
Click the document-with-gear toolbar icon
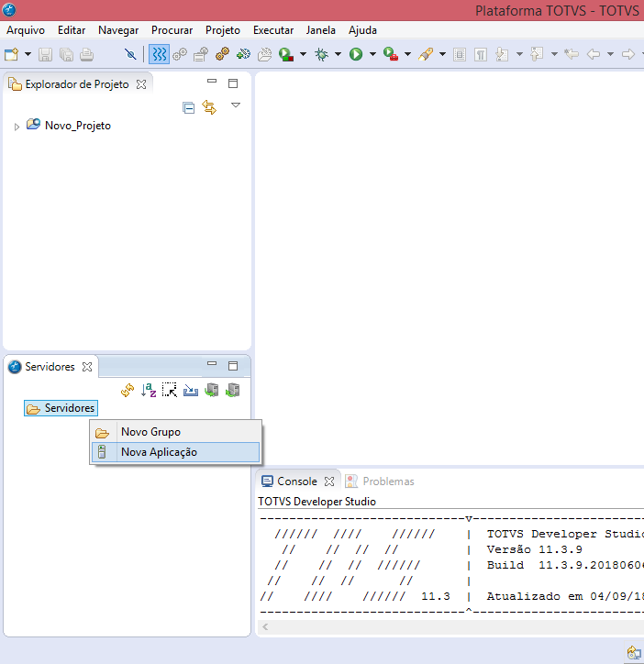point(201,54)
